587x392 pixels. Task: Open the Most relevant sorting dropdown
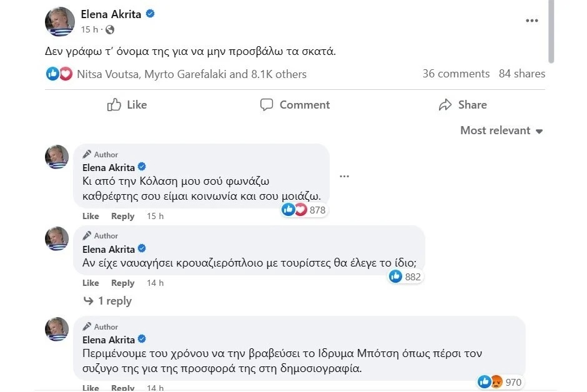(501, 130)
